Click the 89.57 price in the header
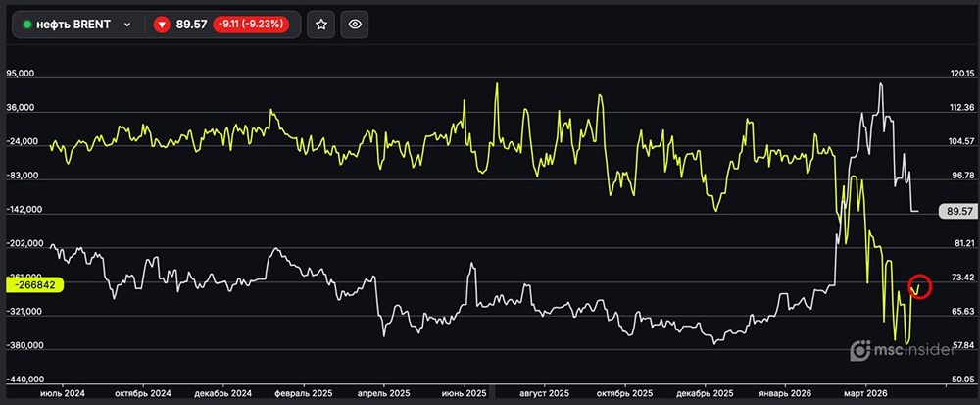 coord(191,25)
